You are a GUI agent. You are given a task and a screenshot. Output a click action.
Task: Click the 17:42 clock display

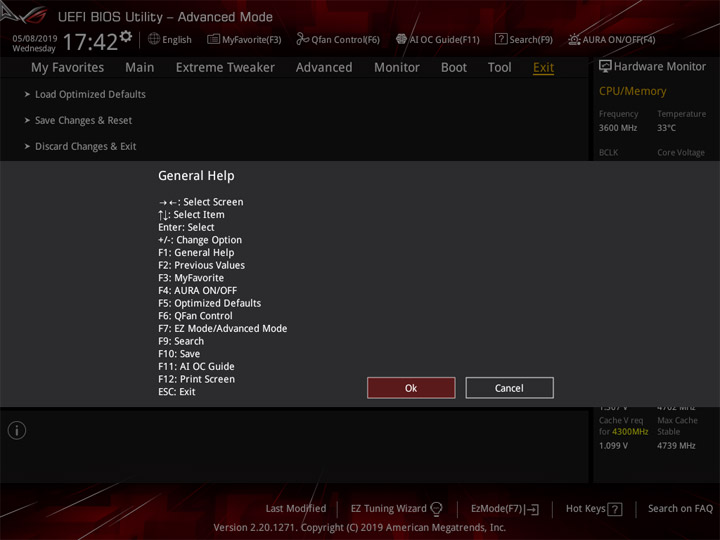90,42
